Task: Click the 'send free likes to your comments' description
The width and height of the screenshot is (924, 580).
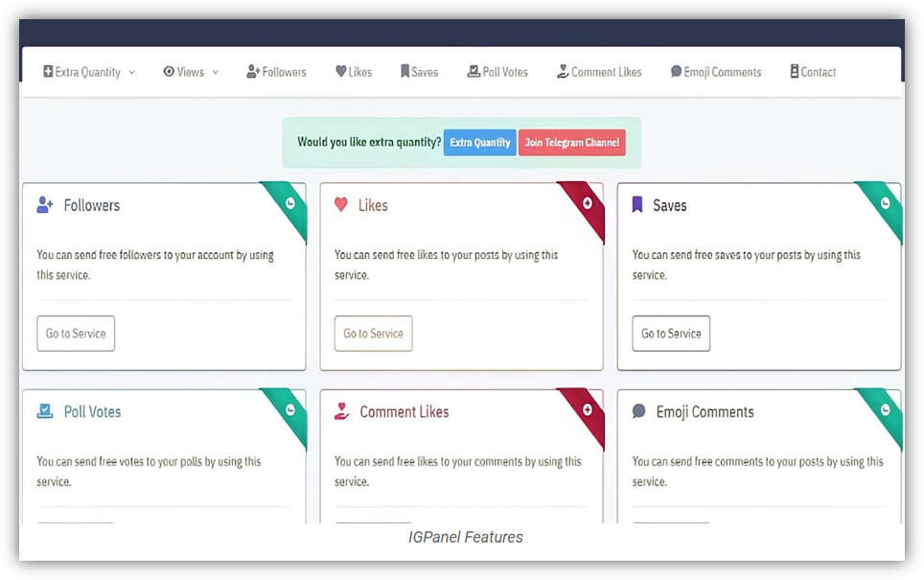Action: (x=458, y=471)
